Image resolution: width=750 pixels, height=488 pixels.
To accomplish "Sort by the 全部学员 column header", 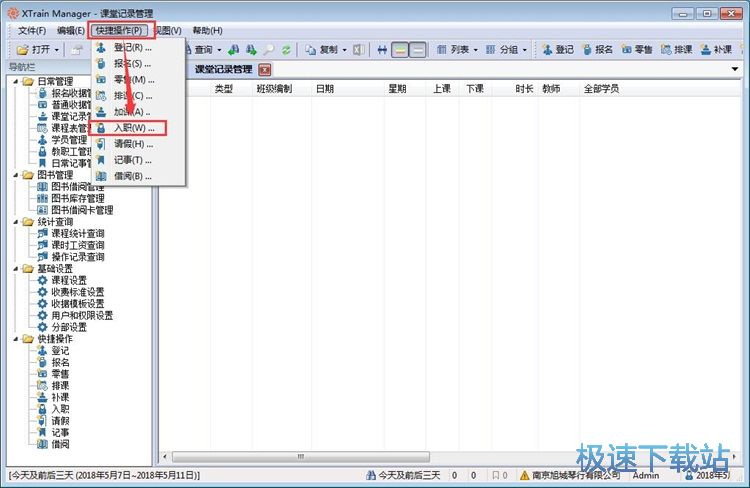I will tap(660, 89).
